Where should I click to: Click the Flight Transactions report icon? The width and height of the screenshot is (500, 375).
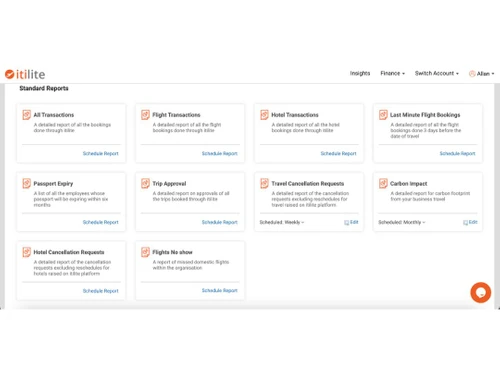[145, 115]
